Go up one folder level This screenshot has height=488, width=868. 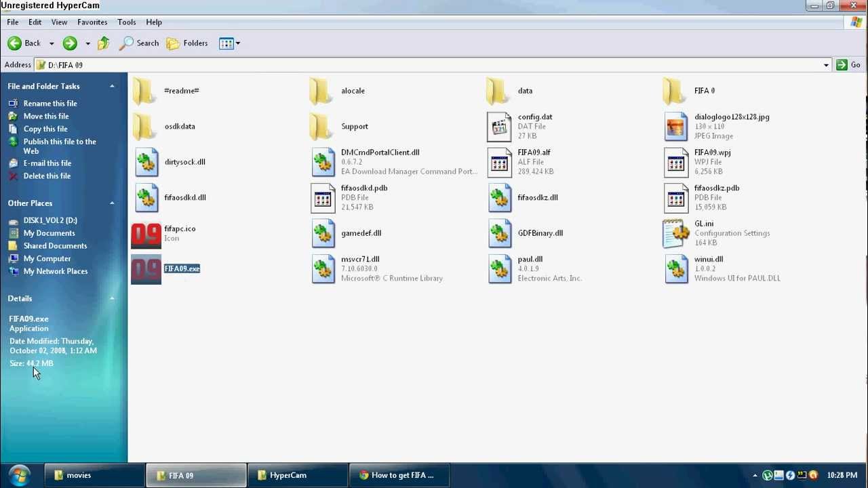[103, 43]
